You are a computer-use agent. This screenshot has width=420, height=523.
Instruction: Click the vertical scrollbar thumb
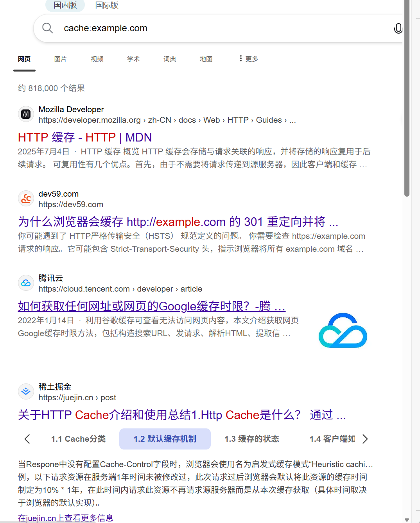(407, 98)
